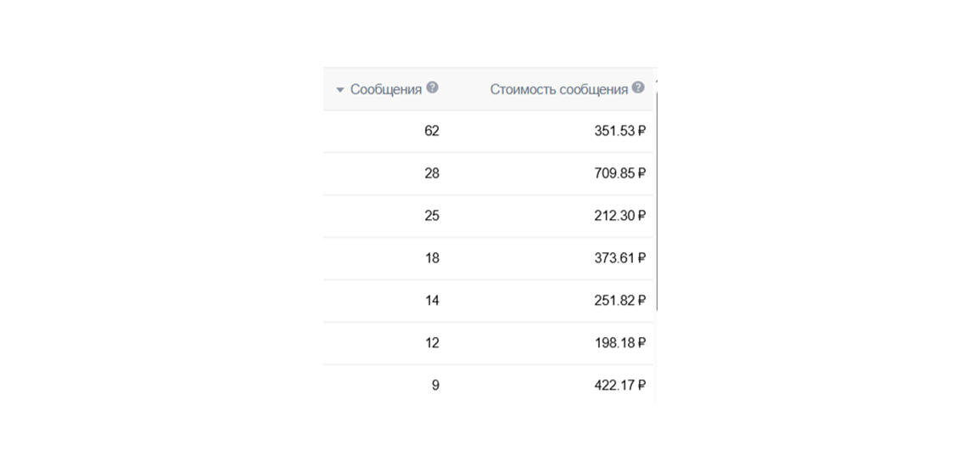
Task: Click the messages cell with value 62
Action: point(432,131)
